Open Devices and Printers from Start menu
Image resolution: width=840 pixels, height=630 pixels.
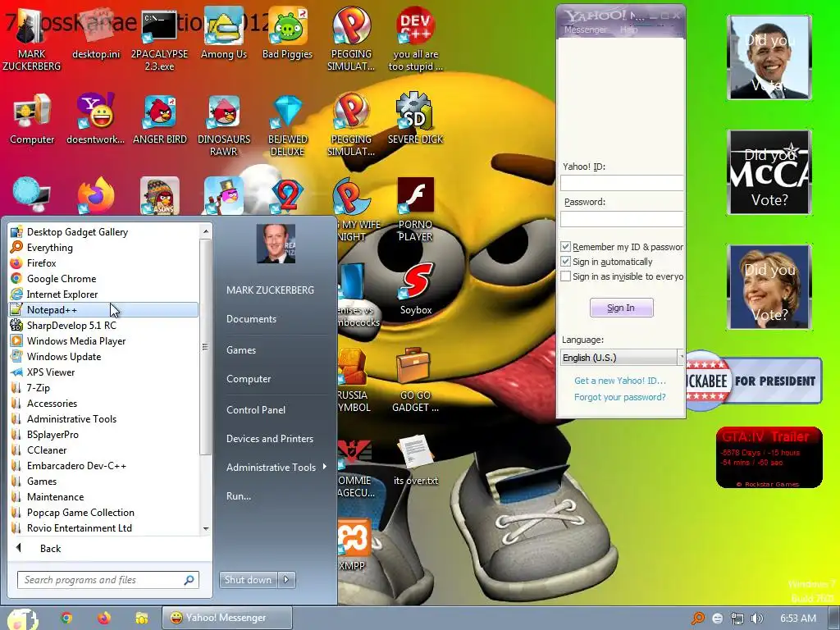point(269,438)
